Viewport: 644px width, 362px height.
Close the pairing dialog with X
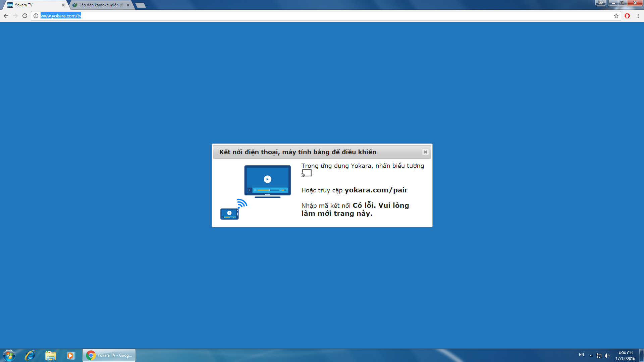tap(425, 152)
